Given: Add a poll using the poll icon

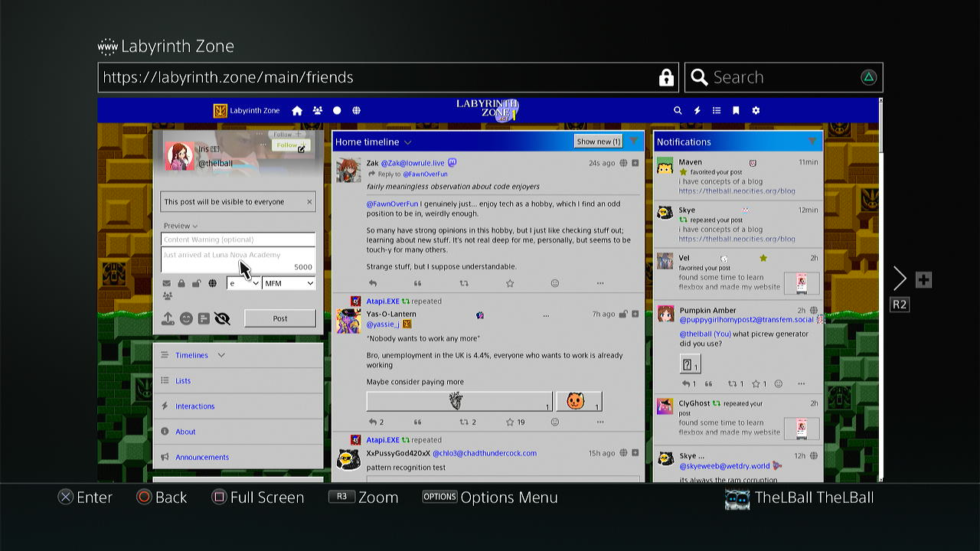Looking at the screenshot, I should (x=204, y=319).
